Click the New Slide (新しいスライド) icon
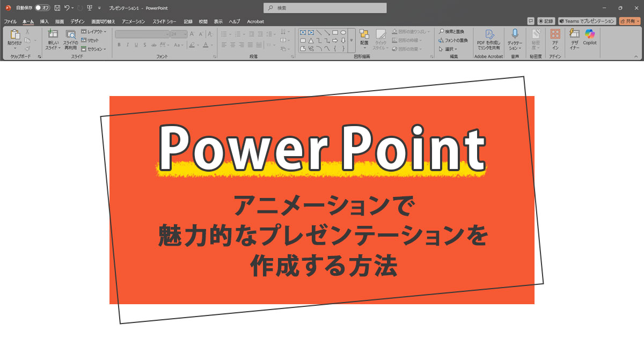 tap(53, 33)
